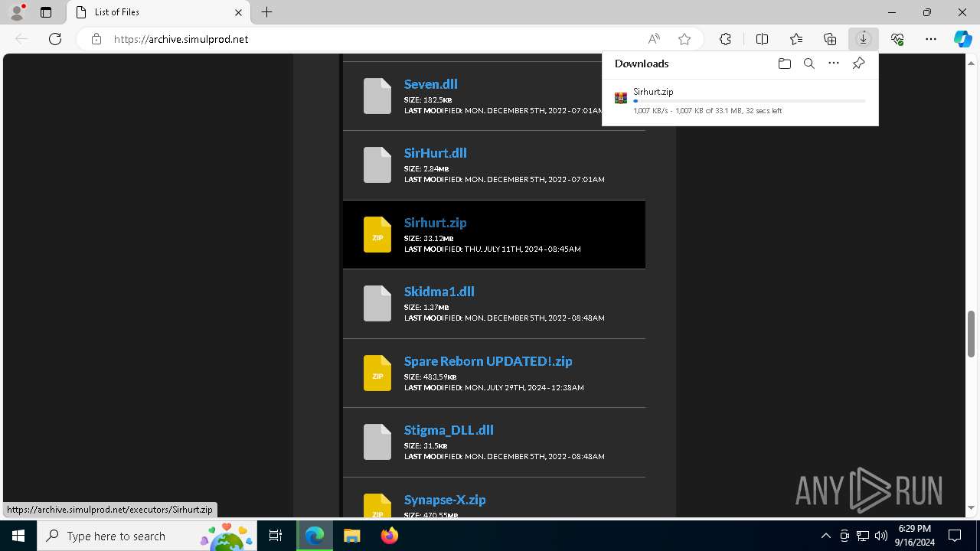Click the Skidma1.dll file icon

point(377,303)
